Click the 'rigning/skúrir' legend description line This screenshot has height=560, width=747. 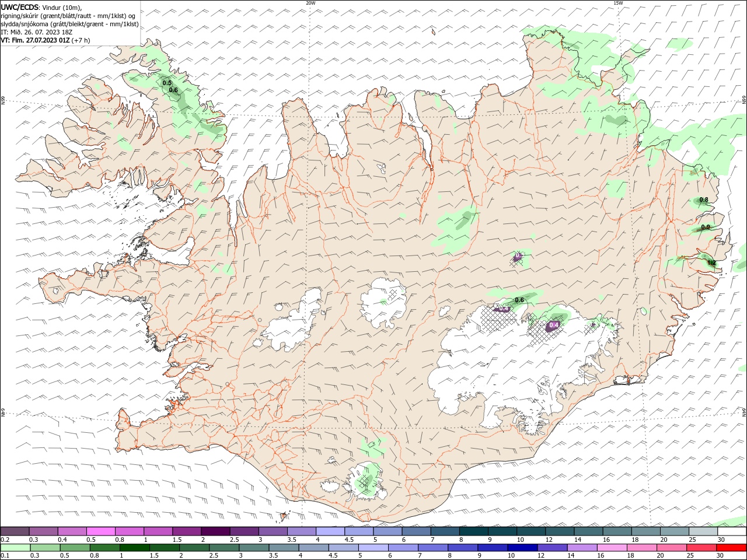(x=68, y=16)
